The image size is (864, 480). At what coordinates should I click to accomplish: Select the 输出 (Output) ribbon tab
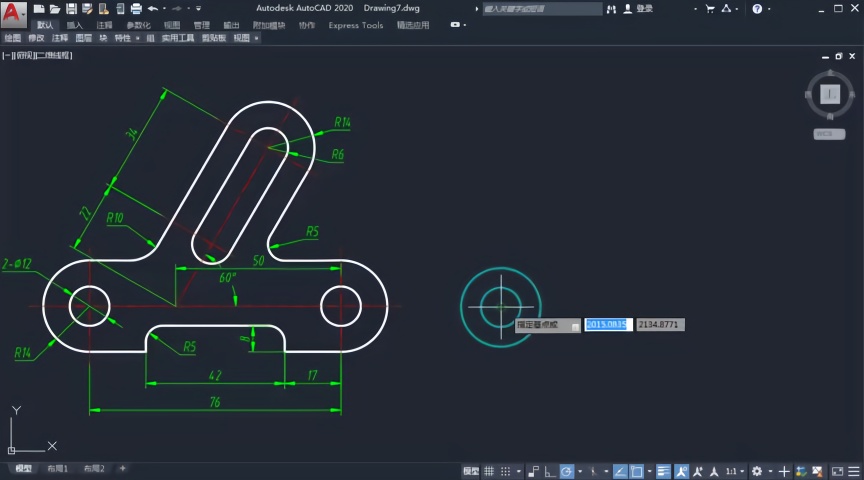click(231, 25)
